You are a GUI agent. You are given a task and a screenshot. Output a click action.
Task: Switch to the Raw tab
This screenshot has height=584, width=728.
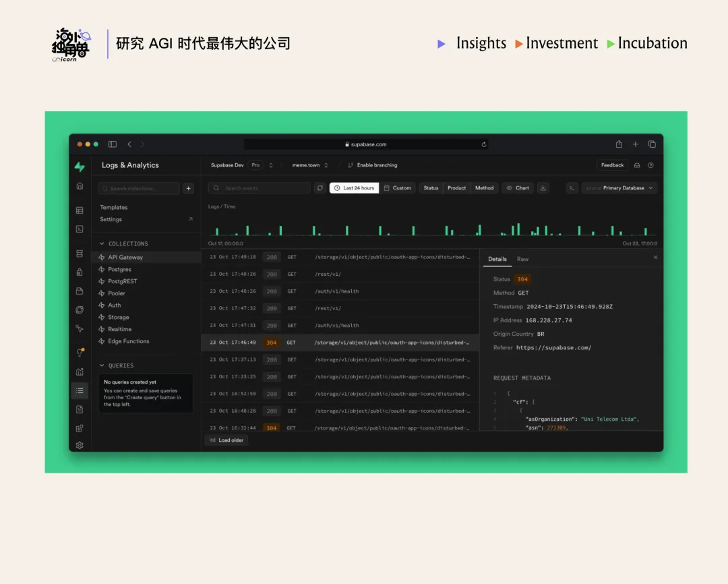(523, 259)
